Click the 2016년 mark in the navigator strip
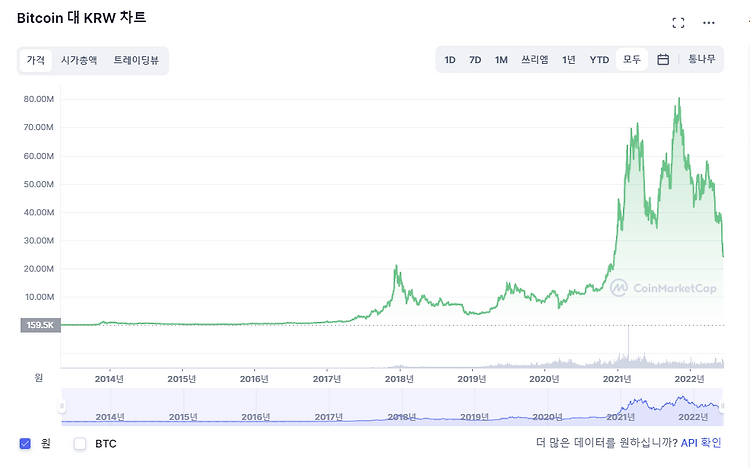 (255, 417)
